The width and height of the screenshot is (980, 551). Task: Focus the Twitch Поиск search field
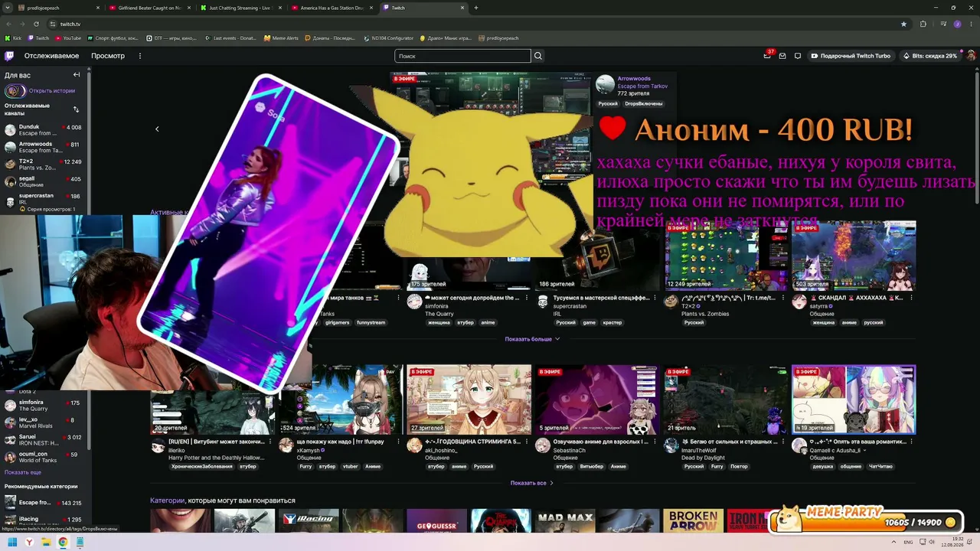click(462, 56)
